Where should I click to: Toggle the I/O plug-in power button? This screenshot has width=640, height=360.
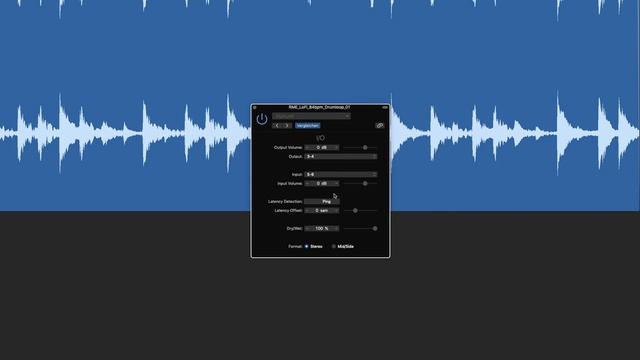click(262, 119)
